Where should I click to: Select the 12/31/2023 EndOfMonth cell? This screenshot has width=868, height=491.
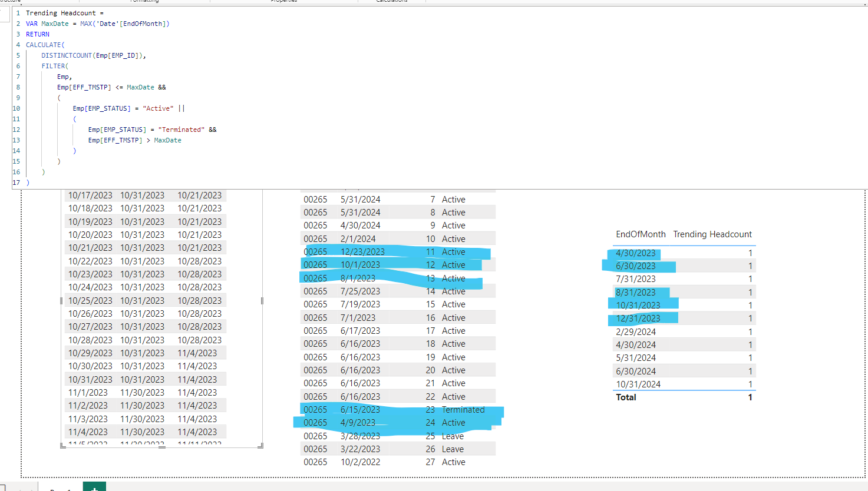point(638,319)
